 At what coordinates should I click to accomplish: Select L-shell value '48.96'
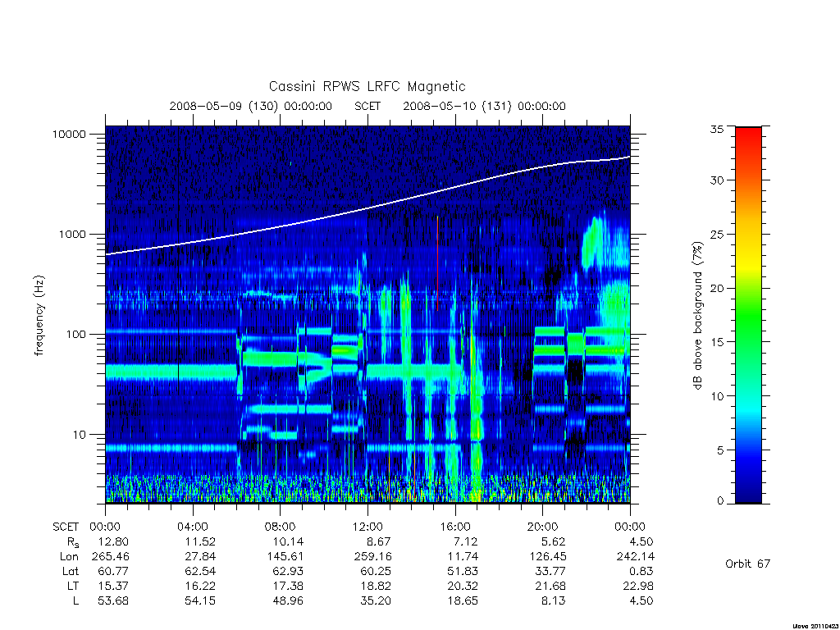[288, 601]
